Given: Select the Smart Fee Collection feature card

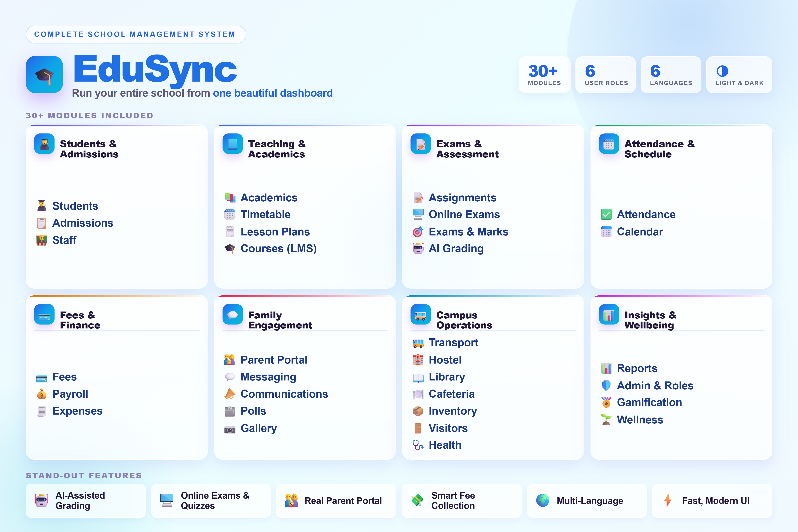Looking at the screenshot, I should pyautogui.click(x=461, y=501).
